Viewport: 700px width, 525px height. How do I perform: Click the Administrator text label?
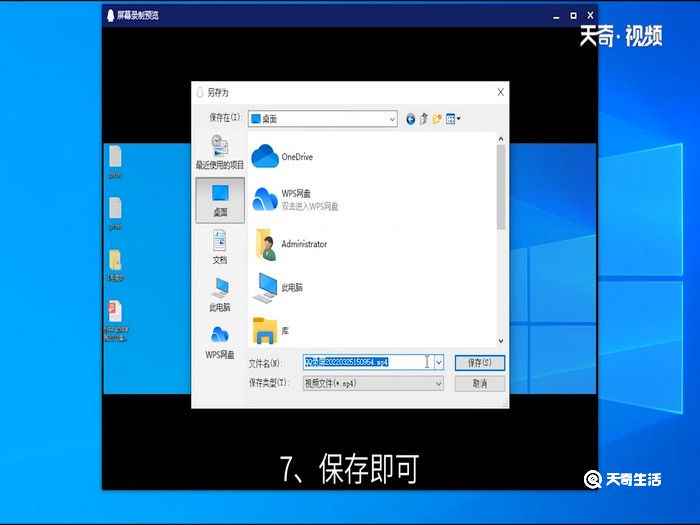pyautogui.click(x=304, y=244)
